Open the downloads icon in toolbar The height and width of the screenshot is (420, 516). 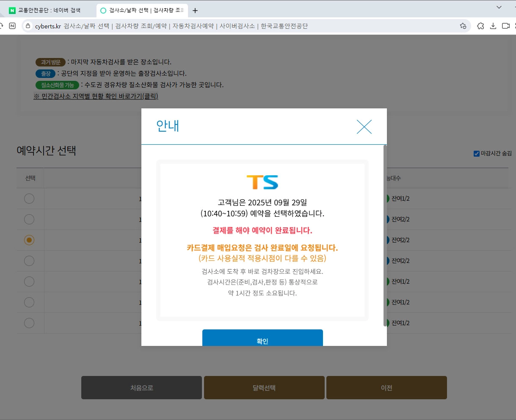click(x=493, y=26)
